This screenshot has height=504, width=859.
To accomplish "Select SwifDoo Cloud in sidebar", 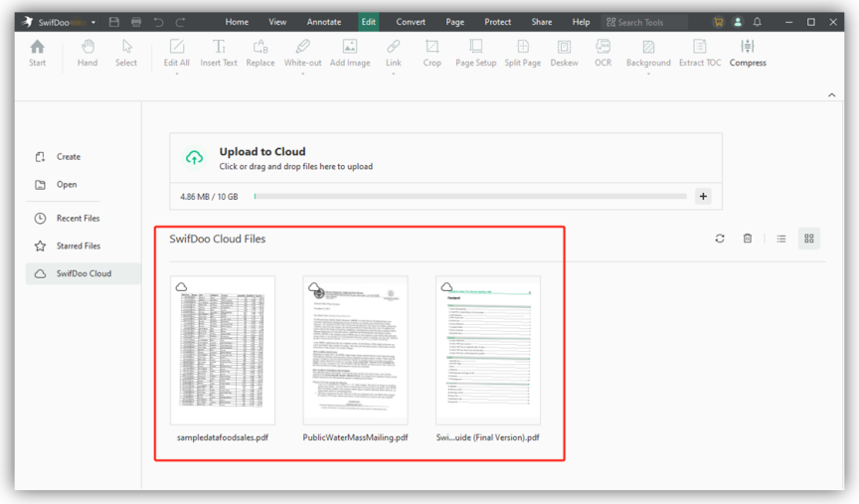I will point(84,273).
